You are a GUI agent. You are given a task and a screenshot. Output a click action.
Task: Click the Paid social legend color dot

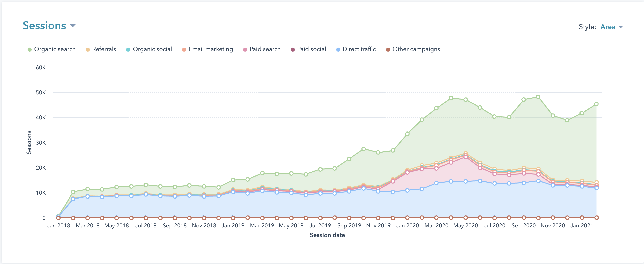[292, 49]
